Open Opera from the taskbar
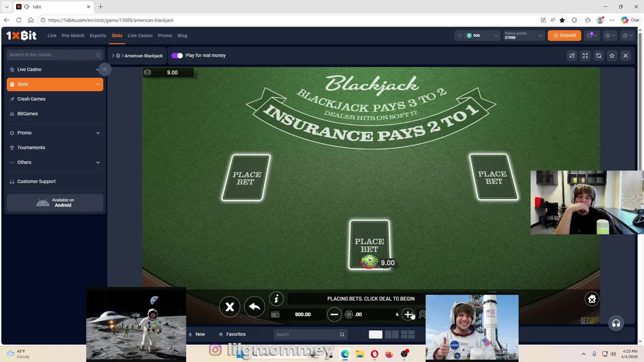This screenshot has width=644, height=362. pos(374,354)
